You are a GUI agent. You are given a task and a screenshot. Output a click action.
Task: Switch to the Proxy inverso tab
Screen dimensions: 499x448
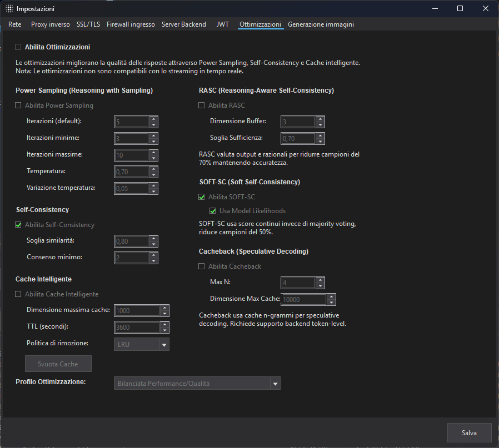pyautogui.click(x=50, y=24)
